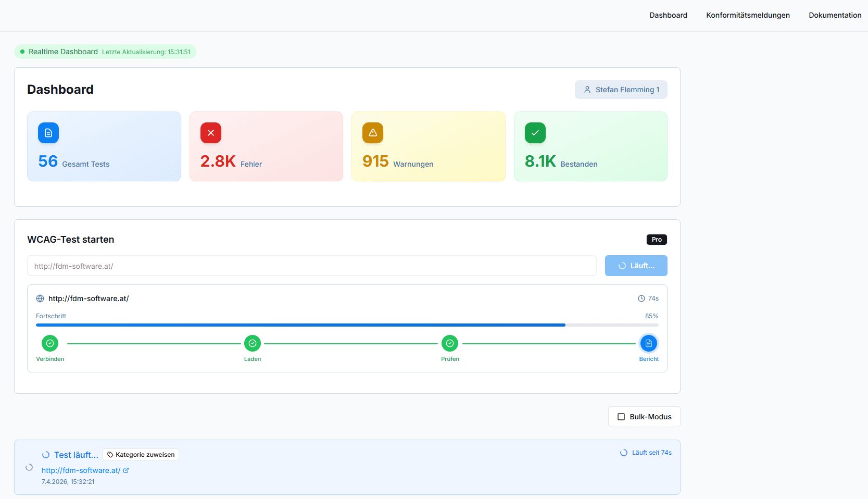Click the external link icon after fdm-software.at

click(x=126, y=470)
